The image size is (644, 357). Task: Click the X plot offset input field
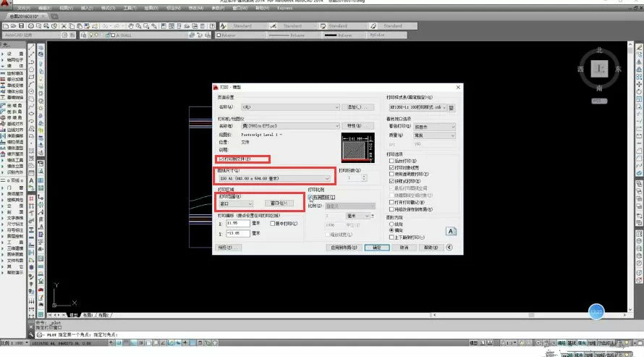tap(239, 223)
